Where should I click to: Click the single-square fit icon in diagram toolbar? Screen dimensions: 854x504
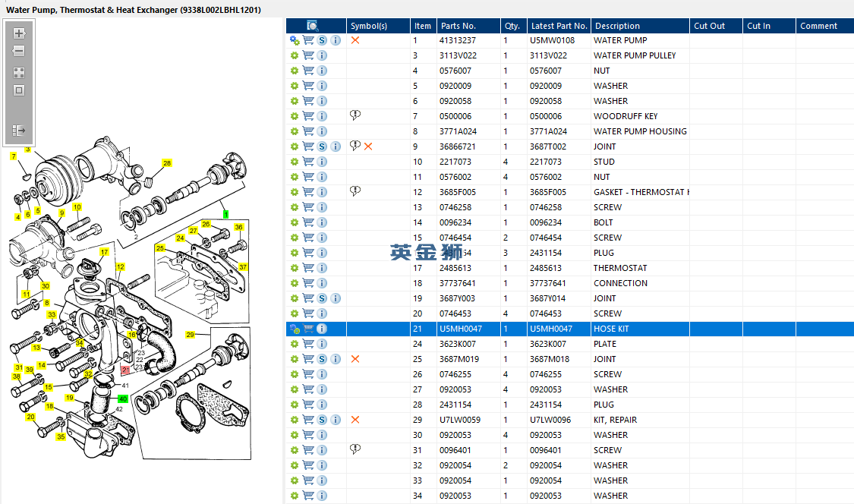click(19, 90)
